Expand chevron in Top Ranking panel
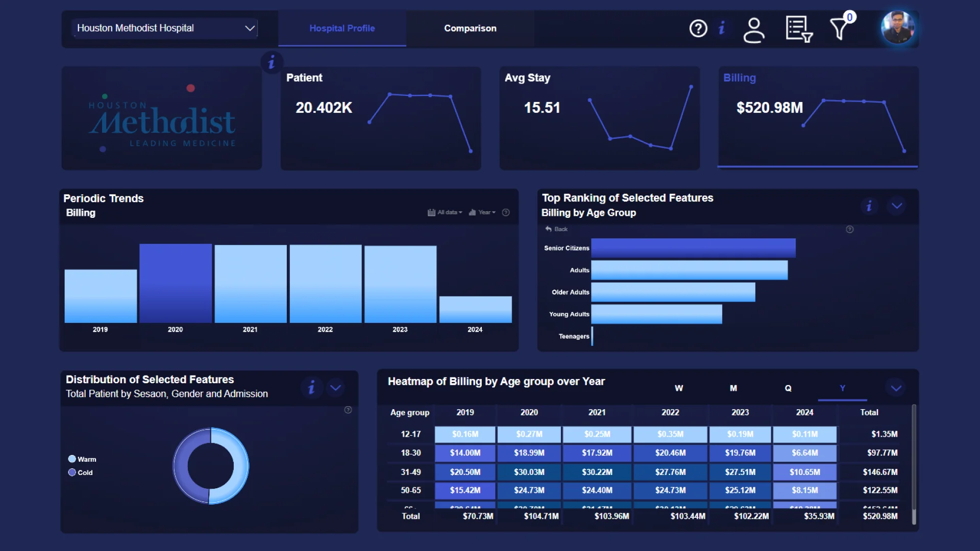 (x=897, y=206)
